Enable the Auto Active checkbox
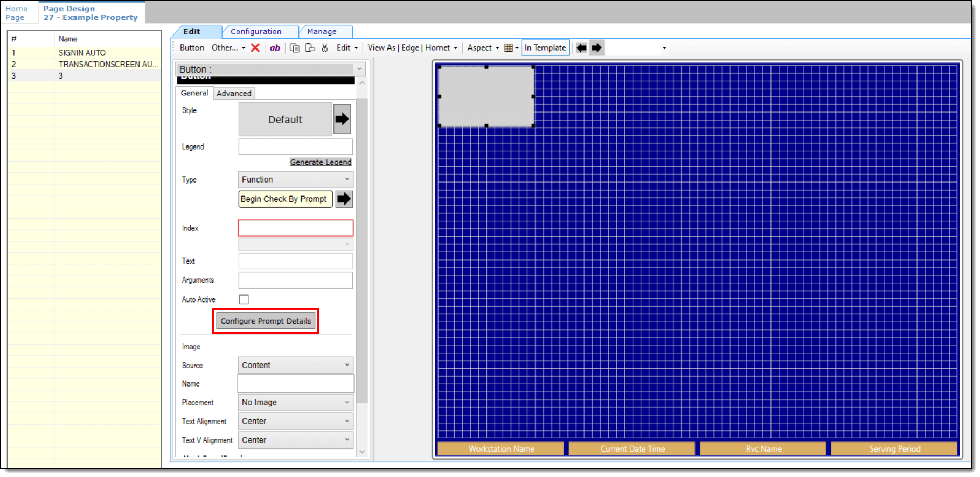980x477 pixels. (244, 299)
